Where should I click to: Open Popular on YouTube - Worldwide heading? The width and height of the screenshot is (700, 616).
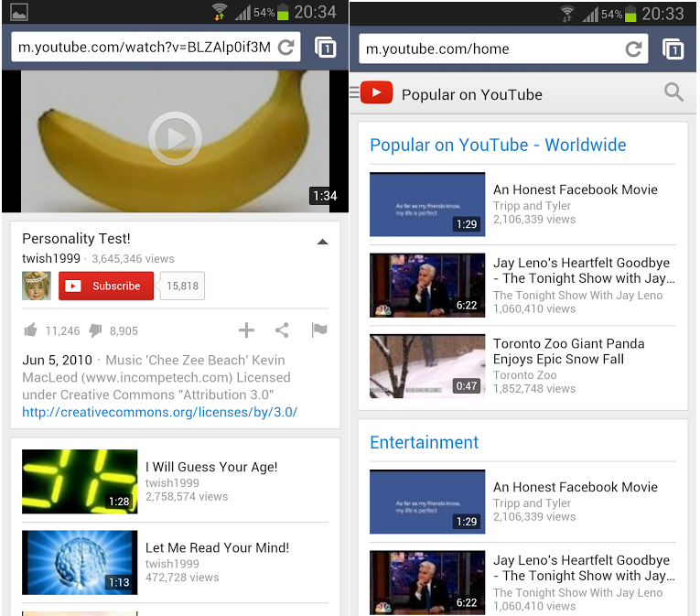tap(498, 145)
